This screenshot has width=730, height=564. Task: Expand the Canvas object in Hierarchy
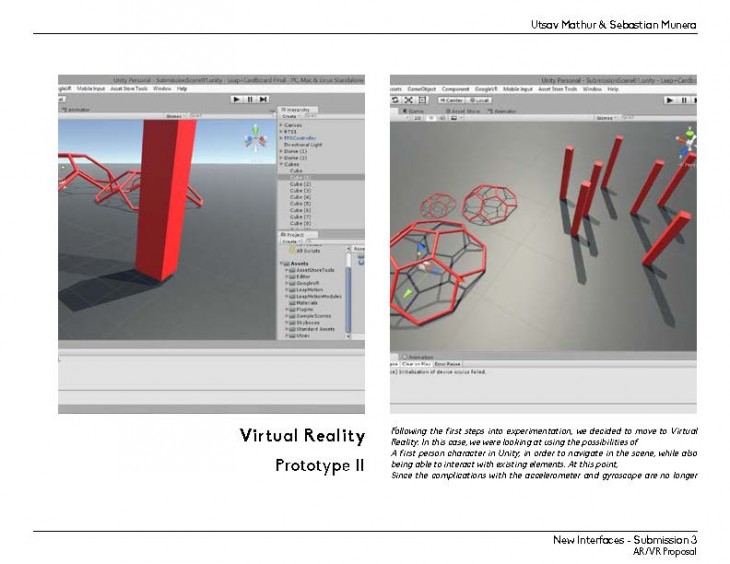pos(281,126)
